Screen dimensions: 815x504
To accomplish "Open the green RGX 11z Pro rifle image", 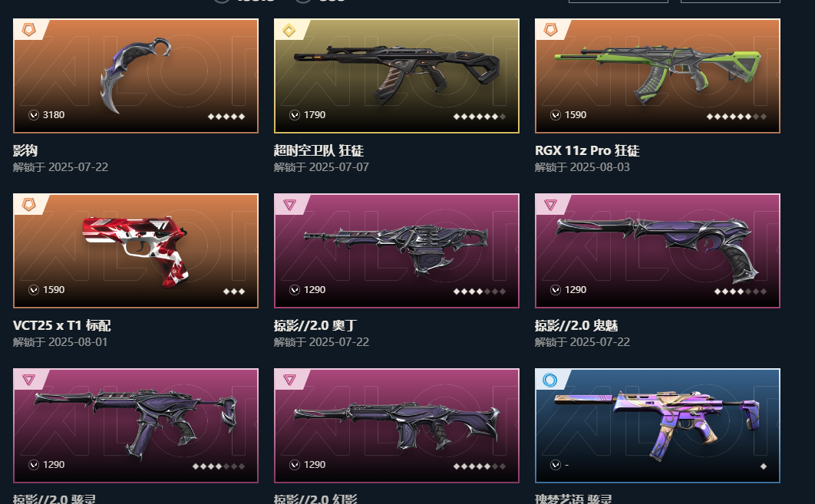I will pyautogui.click(x=658, y=74).
